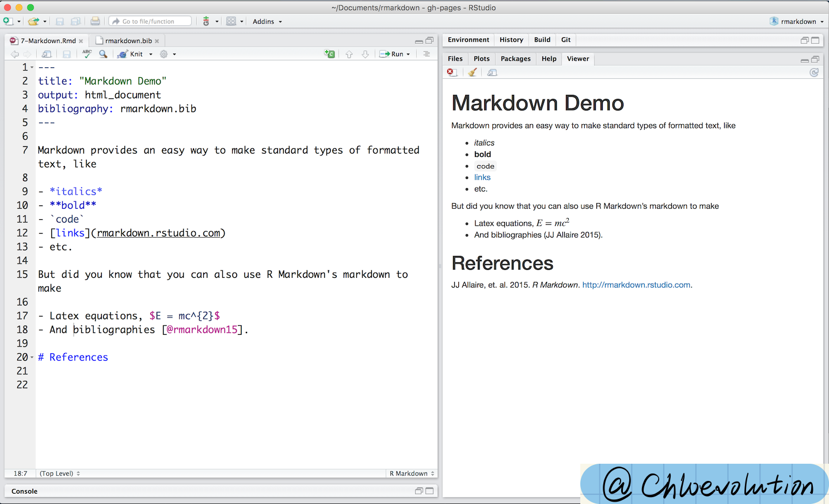Click the version control Git toolbar icon
This screenshot has width=829, height=504.
206,21
